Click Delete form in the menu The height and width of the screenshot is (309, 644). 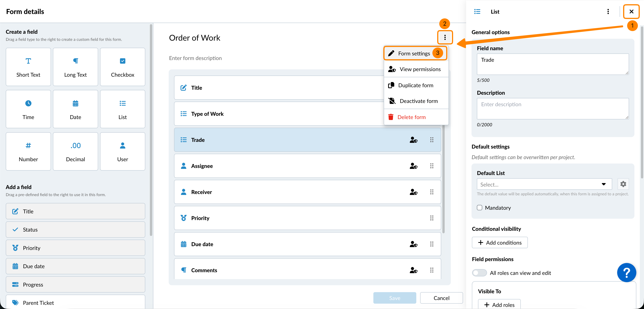[411, 117]
